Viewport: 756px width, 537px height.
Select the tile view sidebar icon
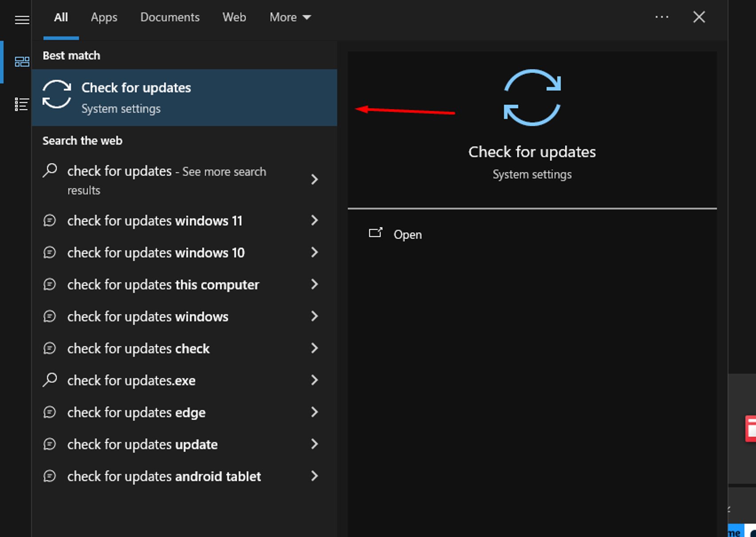pos(22,62)
